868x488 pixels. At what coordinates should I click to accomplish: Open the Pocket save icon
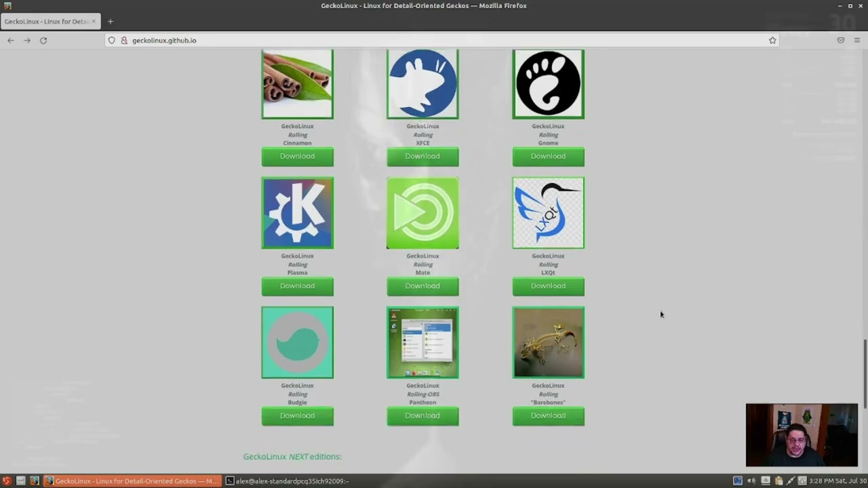tap(841, 41)
